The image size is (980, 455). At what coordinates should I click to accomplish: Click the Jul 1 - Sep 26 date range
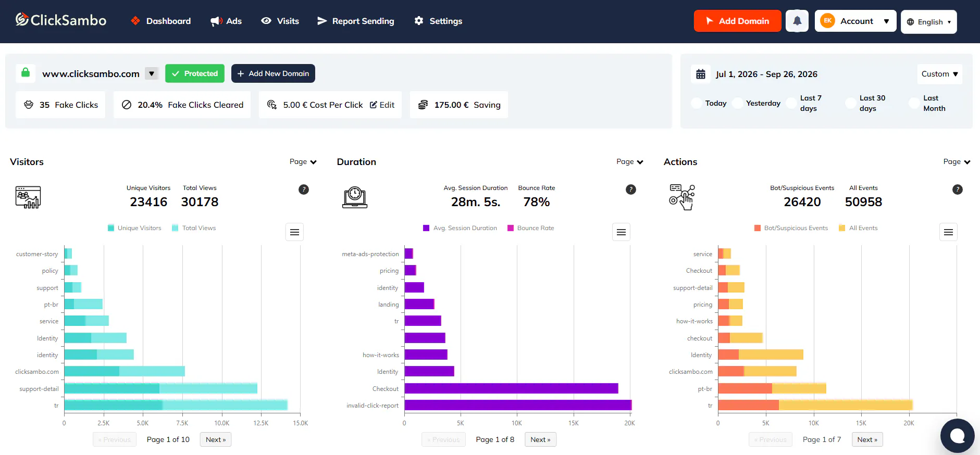click(x=766, y=74)
